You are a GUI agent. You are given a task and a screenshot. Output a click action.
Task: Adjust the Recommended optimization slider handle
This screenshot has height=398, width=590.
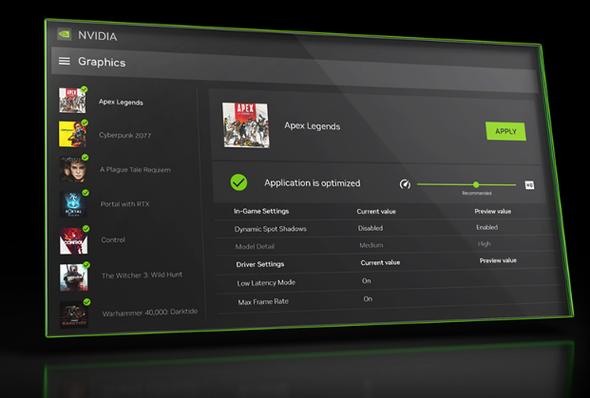pyautogui.click(x=476, y=184)
